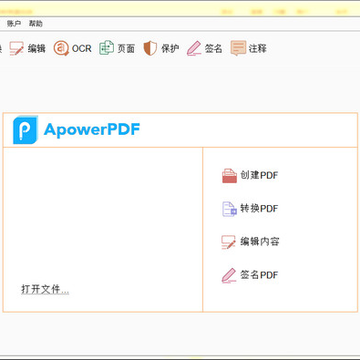Click the 转换PDF document icon
This screenshot has width=360, height=360.
(229, 209)
